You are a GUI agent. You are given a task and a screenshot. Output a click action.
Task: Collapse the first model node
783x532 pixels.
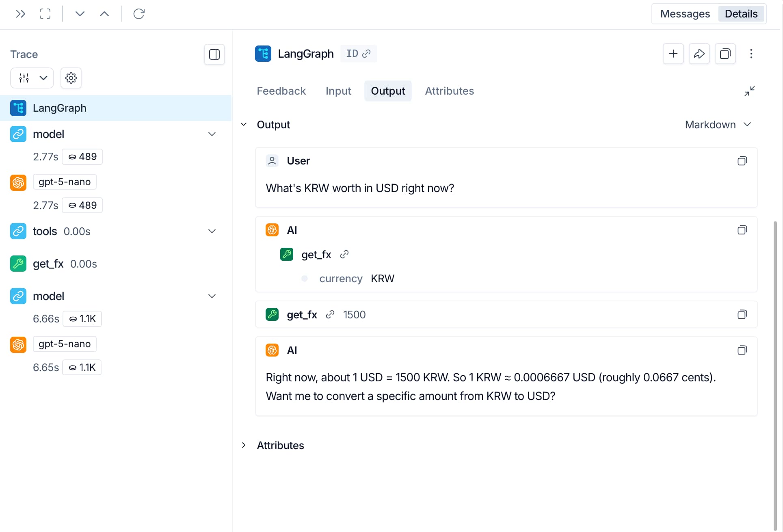212,134
